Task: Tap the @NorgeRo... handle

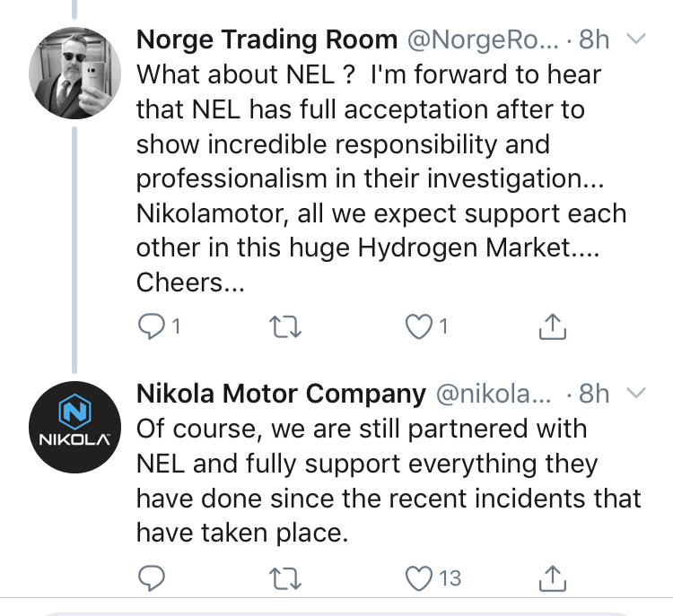Action: 485,39
